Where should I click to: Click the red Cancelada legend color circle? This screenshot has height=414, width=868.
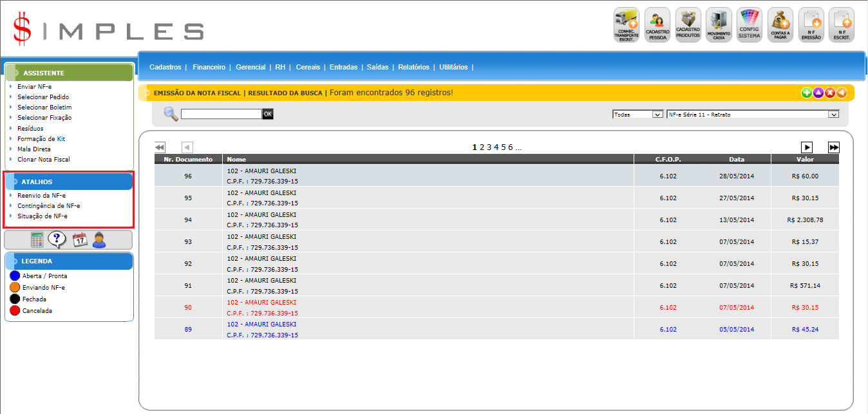coord(15,311)
